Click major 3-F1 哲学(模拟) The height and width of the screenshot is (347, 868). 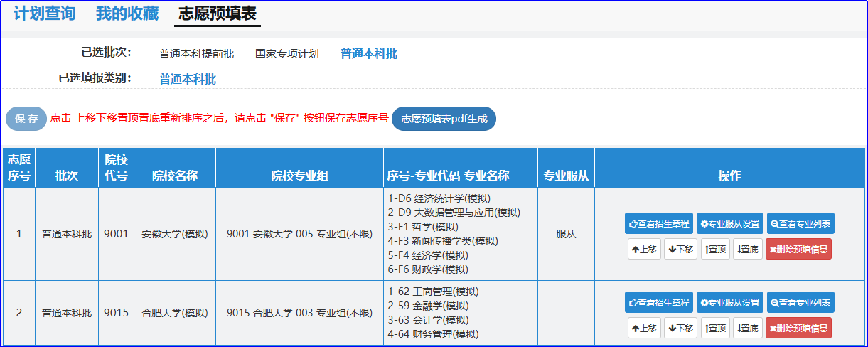pos(423,227)
